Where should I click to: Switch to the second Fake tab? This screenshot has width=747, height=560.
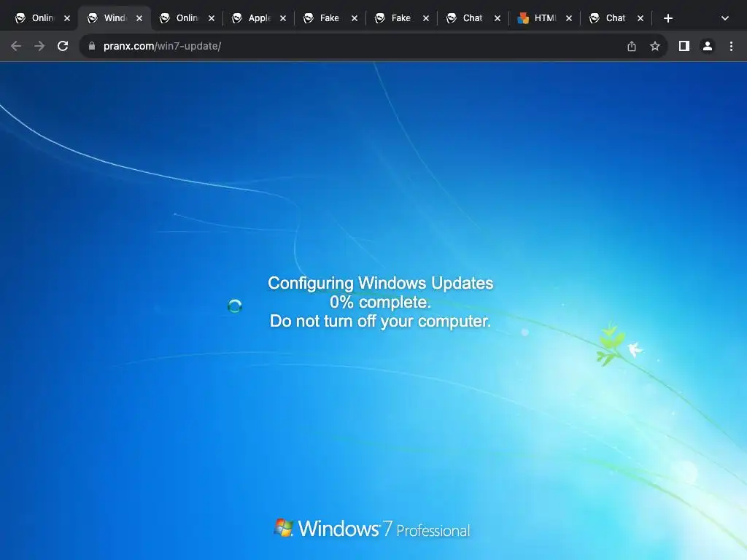click(x=394, y=18)
